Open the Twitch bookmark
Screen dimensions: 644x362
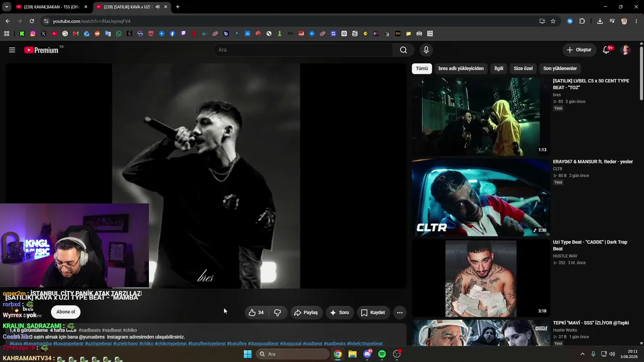[183, 34]
